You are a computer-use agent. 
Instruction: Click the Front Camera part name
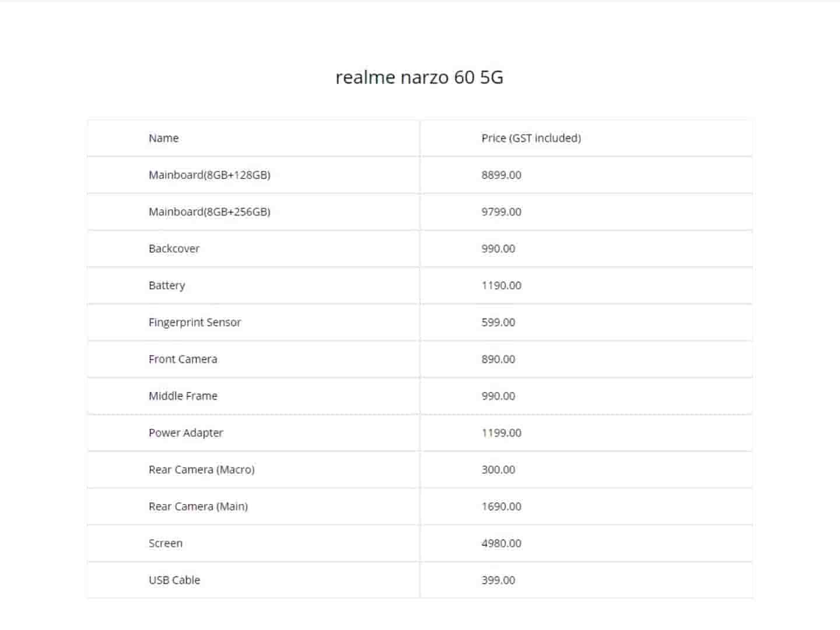coord(183,359)
